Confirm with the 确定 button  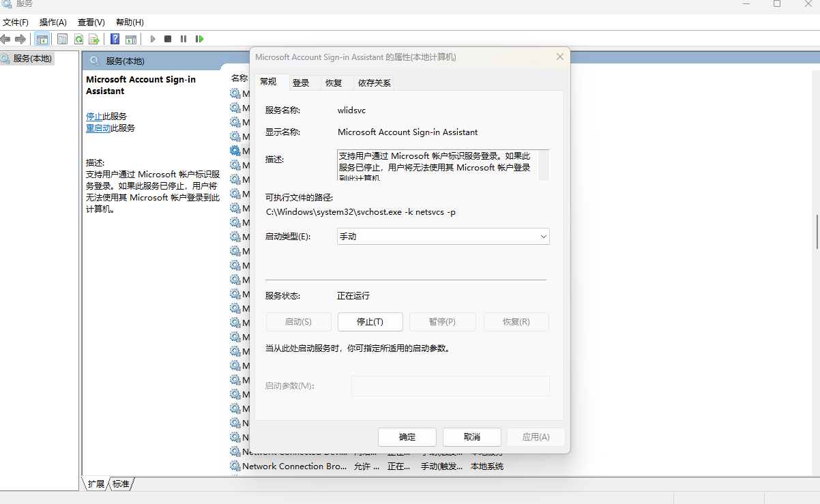pos(407,437)
